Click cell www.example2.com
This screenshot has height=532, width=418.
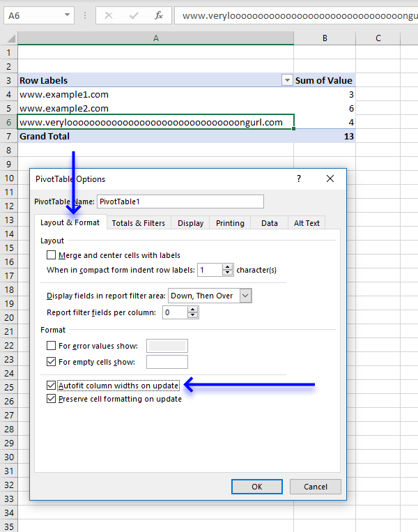[x=155, y=108]
